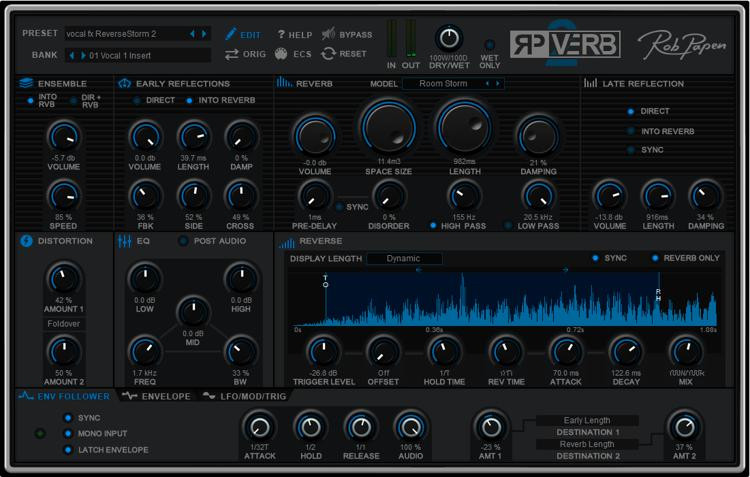Toggle the Low Pass filter LED
Image resolution: width=750 pixels, height=477 pixels.
coord(507,225)
